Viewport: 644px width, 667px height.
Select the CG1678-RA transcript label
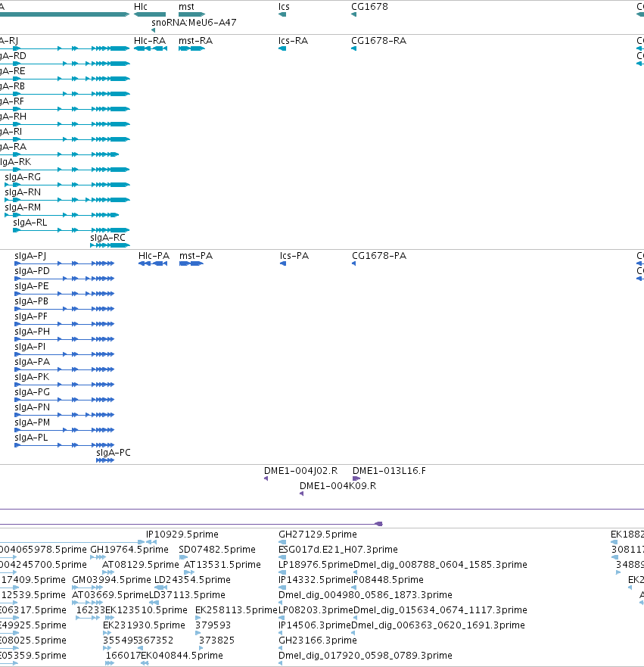[378, 41]
